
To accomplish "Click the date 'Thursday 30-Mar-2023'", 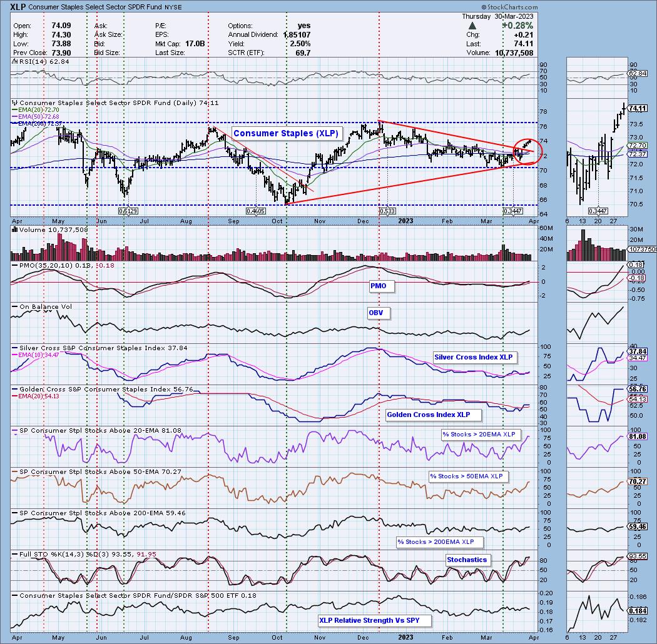I will tap(497, 16).
